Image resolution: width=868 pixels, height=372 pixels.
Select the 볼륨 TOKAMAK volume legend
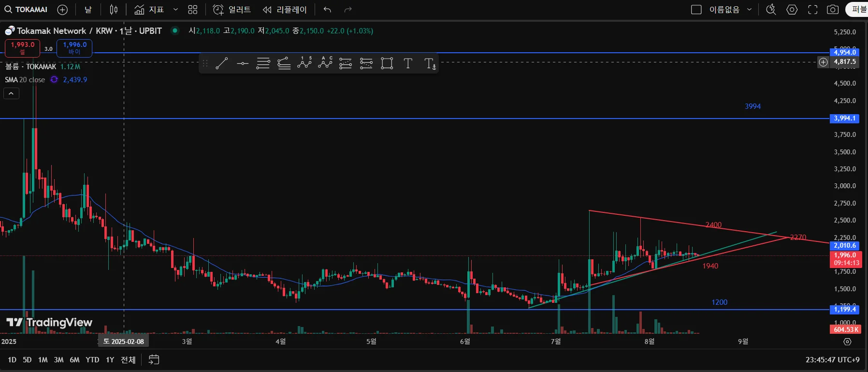(31, 67)
